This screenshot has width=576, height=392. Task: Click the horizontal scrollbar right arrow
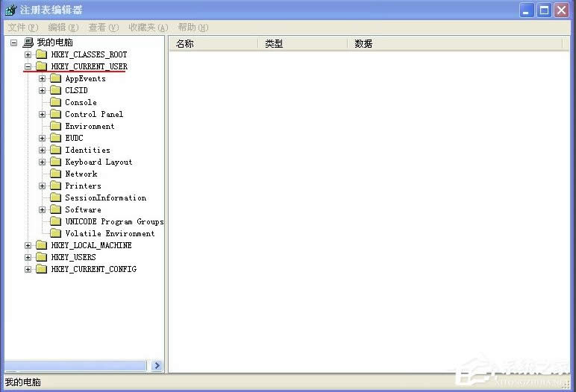(x=157, y=366)
